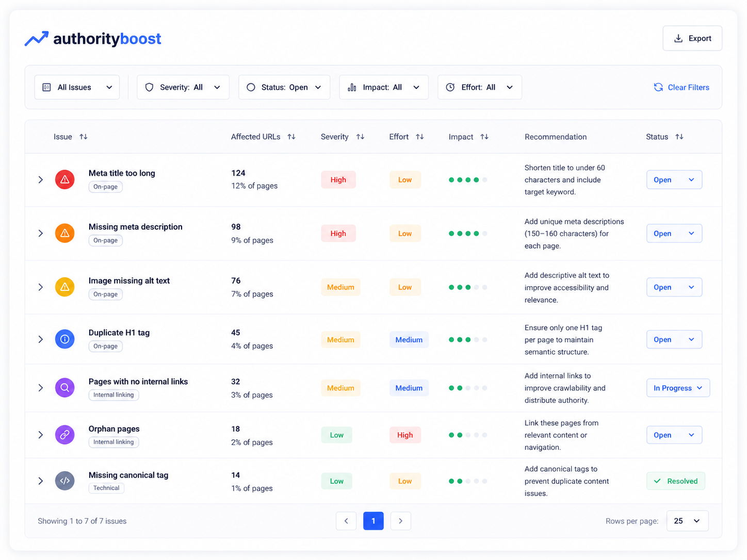The height and width of the screenshot is (560, 747).
Task: Export the issues list
Action: 692,38
